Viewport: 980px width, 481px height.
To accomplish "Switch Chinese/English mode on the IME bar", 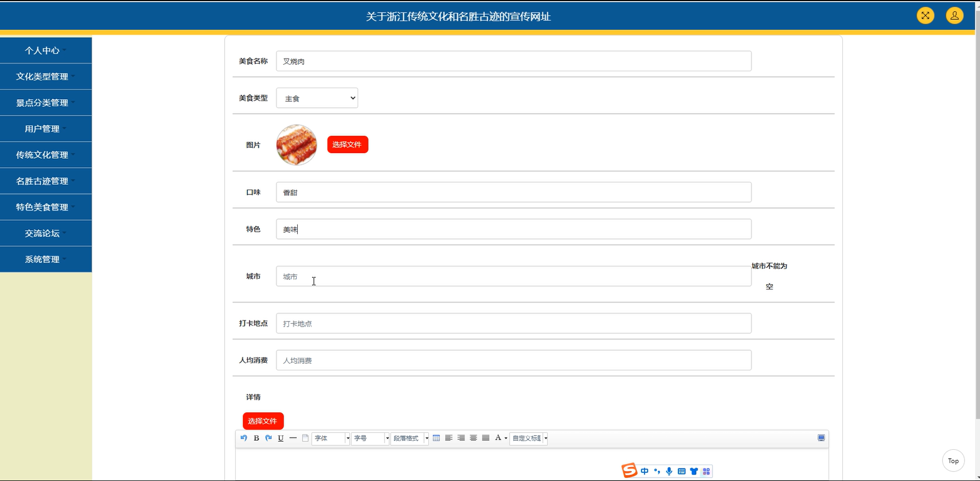I will tap(644, 471).
